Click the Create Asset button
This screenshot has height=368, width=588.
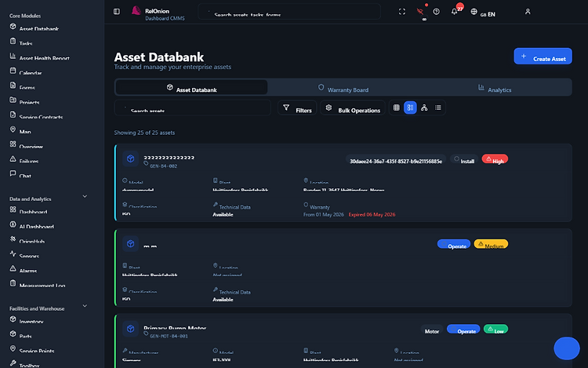click(x=543, y=56)
